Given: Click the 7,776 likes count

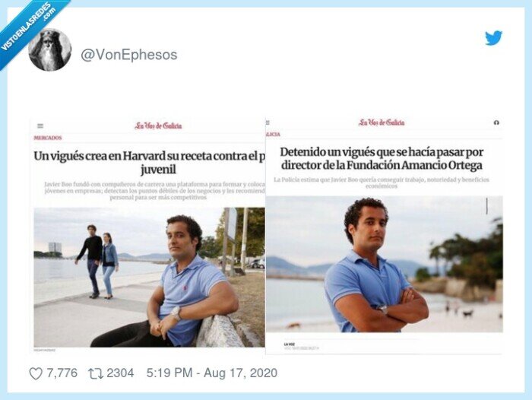Looking at the screenshot, I should click(62, 373).
